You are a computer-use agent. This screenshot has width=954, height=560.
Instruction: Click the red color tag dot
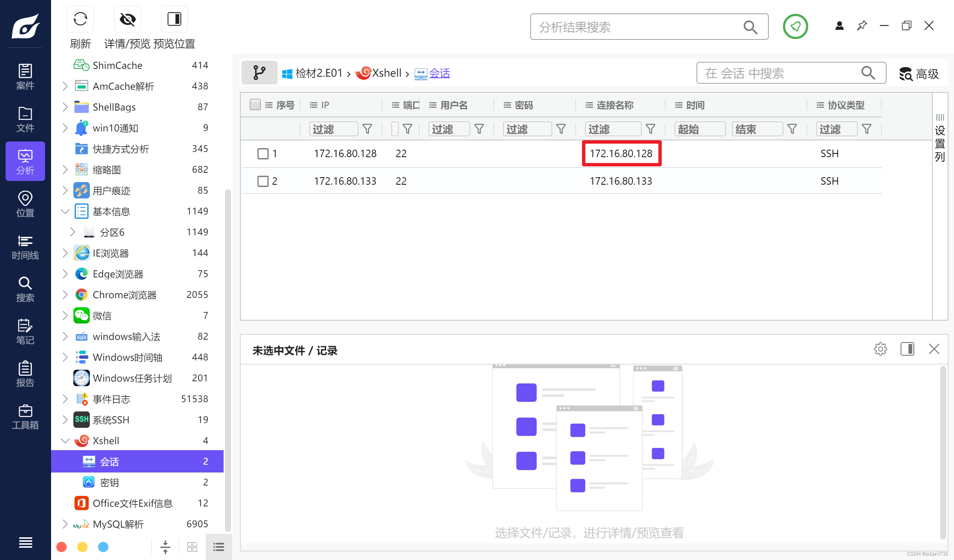(61, 547)
